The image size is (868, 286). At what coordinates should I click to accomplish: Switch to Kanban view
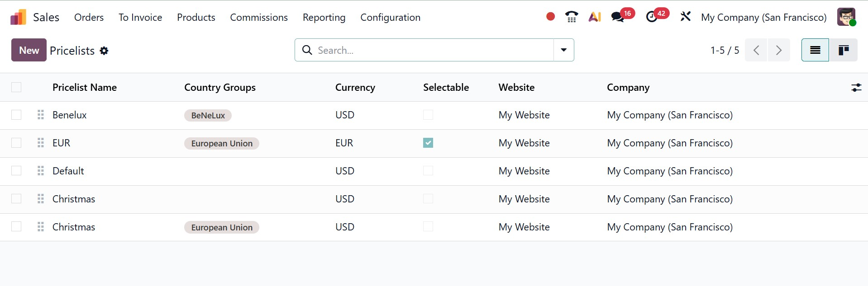843,50
